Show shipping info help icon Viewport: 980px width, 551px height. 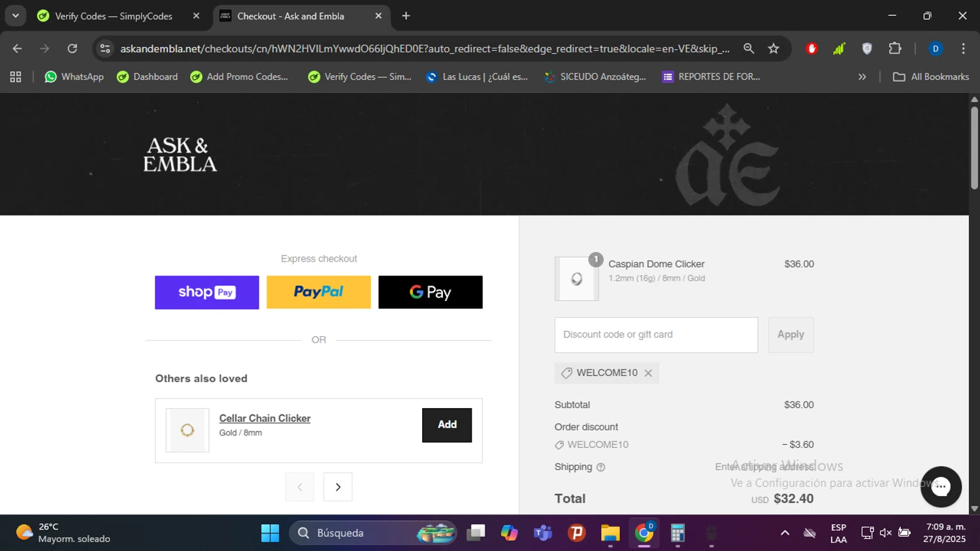click(600, 467)
